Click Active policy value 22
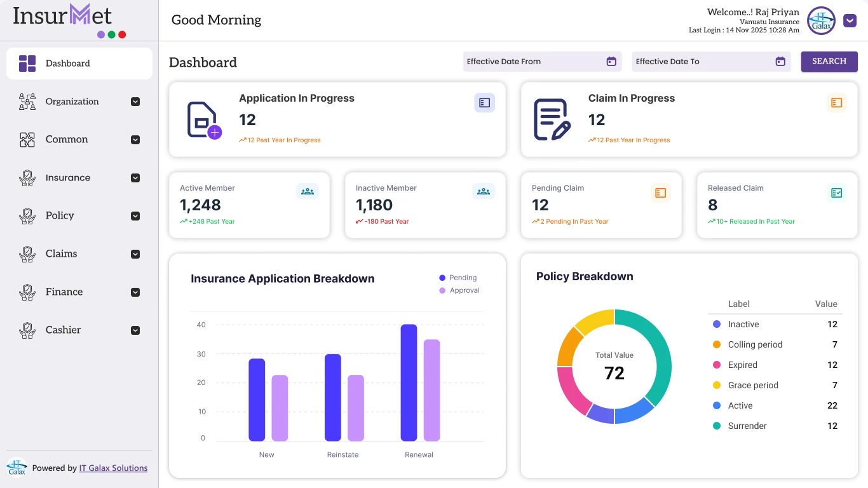868x488 pixels. 832,405
